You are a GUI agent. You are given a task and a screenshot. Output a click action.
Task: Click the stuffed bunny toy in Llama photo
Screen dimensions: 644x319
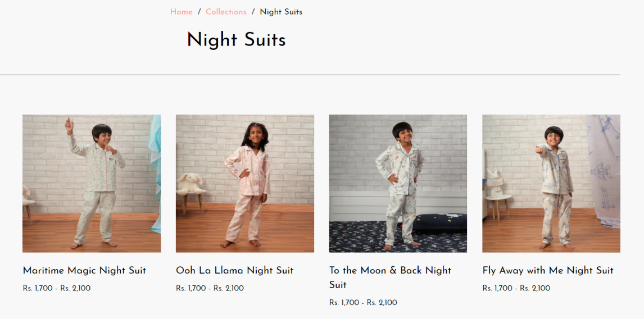coord(189,184)
